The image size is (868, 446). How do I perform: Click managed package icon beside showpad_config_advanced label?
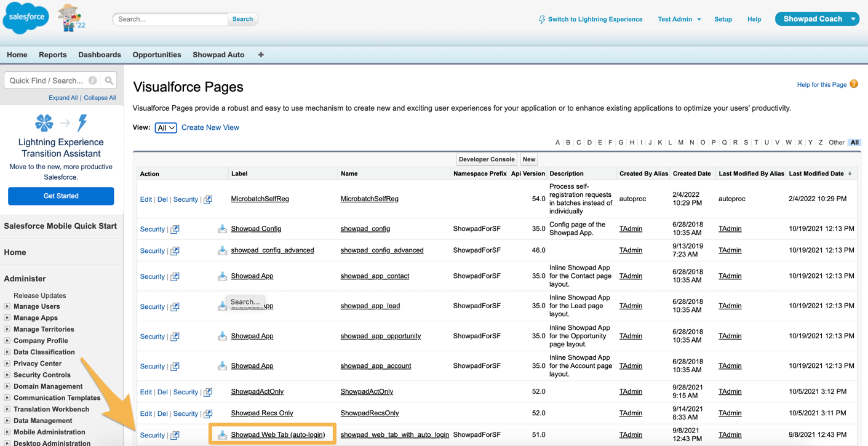coord(222,250)
